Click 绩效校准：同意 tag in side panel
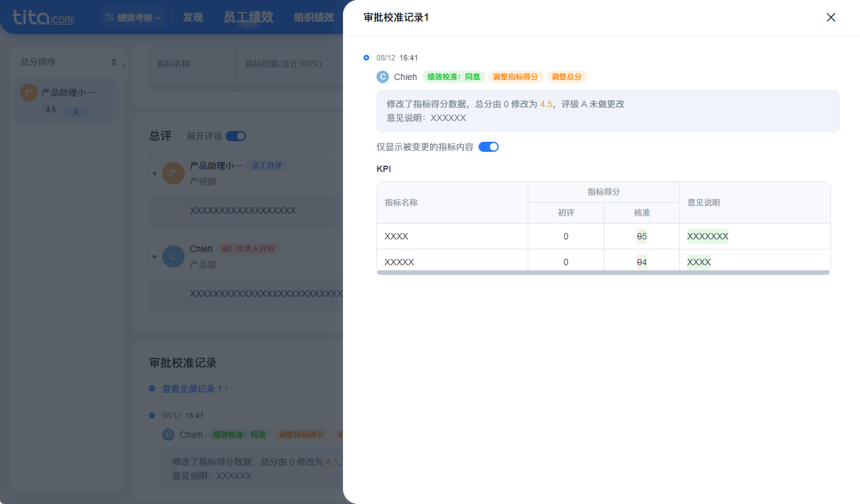 click(x=454, y=77)
